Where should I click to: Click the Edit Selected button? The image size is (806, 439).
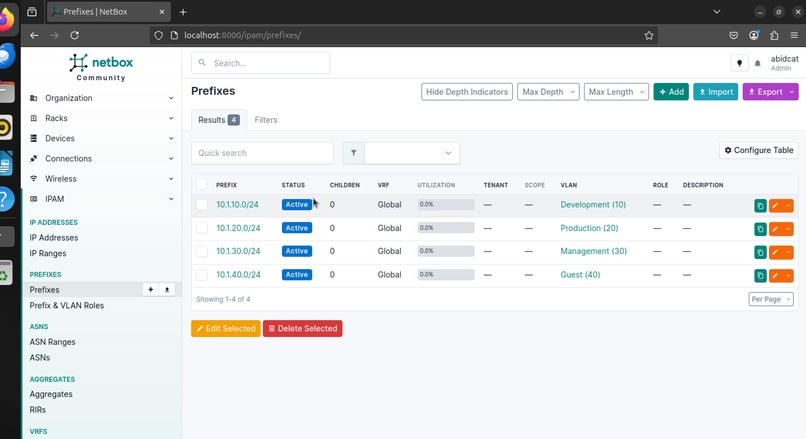pyautogui.click(x=226, y=328)
